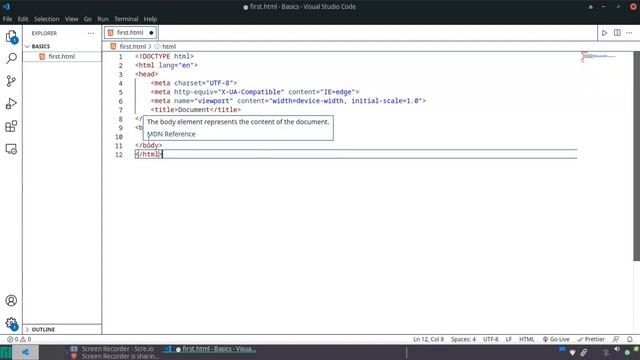Click the <title>Document</title> line
This screenshot has width=640, height=360.
coord(196,110)
